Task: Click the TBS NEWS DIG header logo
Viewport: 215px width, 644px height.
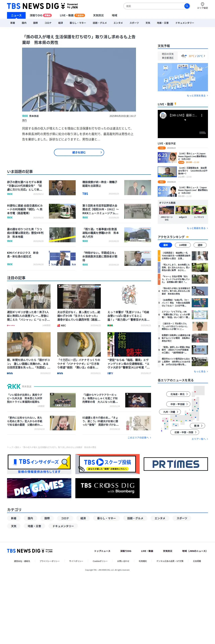Action: pos(42,6)
